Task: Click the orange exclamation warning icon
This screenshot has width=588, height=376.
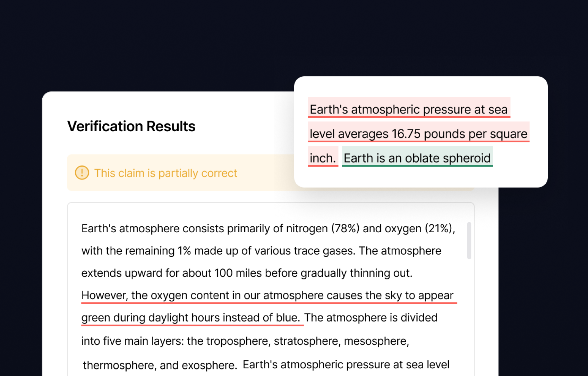Action: click(x=82, y=173)
